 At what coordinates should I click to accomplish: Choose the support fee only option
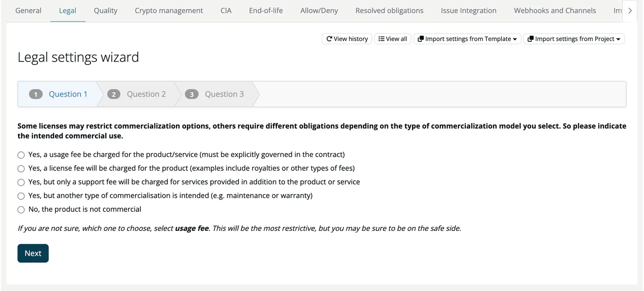tap(21, 182)
